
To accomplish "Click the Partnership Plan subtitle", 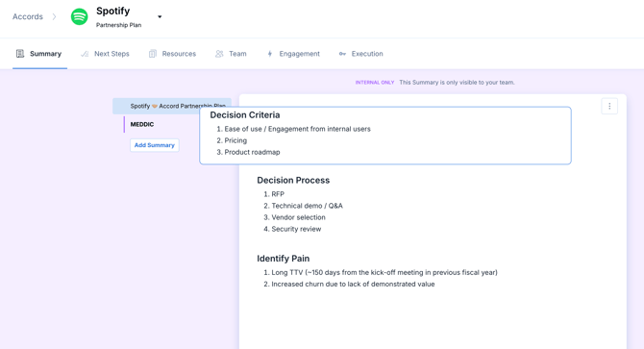I will coord(118,25).
